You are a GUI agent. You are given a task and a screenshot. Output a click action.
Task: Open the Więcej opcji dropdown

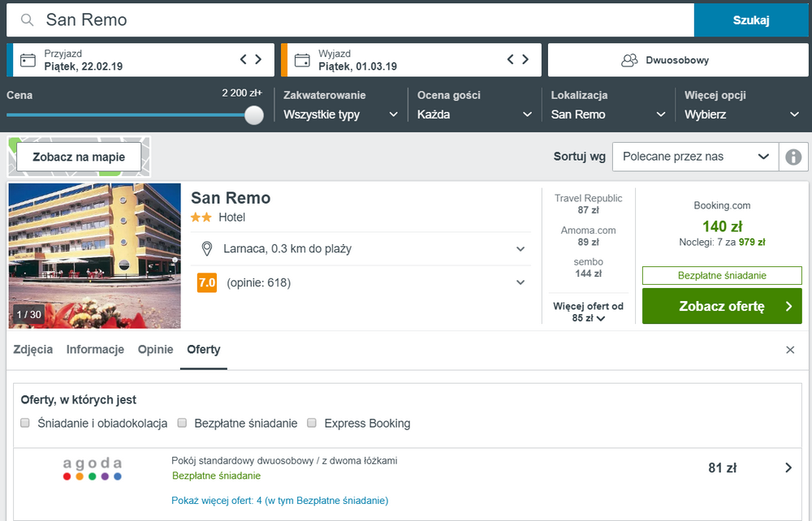pyautogui.click(x=742, y=114)
